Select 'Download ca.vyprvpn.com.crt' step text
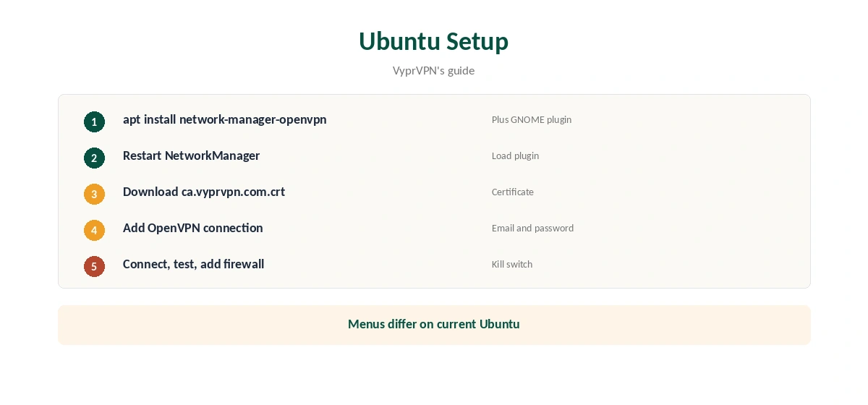 (x=204, y=192)
